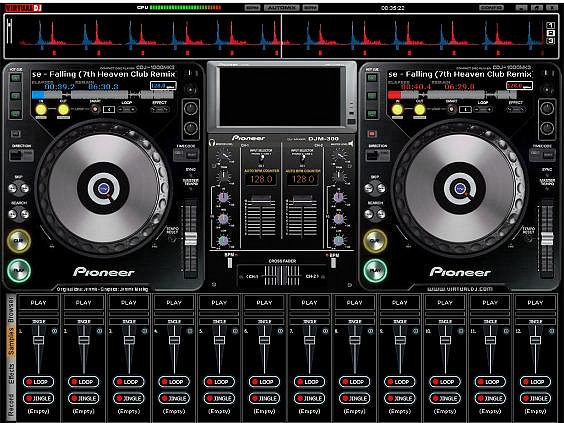The height and width of the screenshot is (423, 564).
Task: Toggle left deck Timecode switch
Action: (186, 155)
